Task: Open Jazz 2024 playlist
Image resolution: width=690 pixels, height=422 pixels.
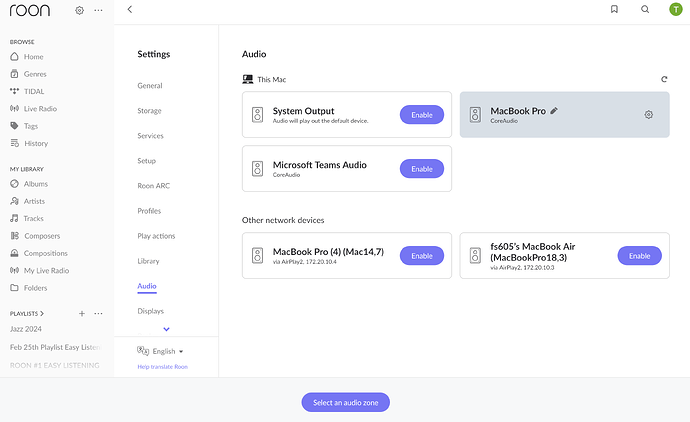Action: 26,329
